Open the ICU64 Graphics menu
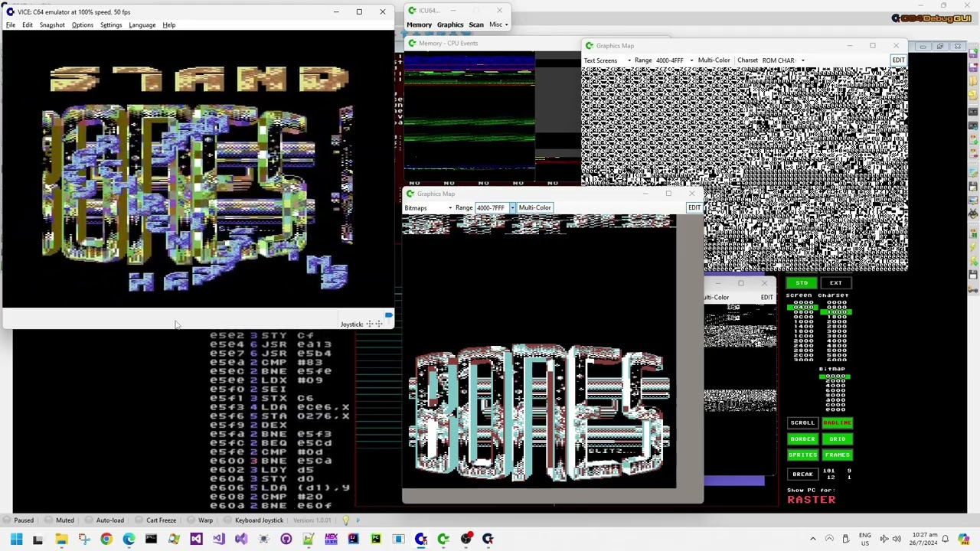This screenshot has height=551, width=980. point(450,24)
